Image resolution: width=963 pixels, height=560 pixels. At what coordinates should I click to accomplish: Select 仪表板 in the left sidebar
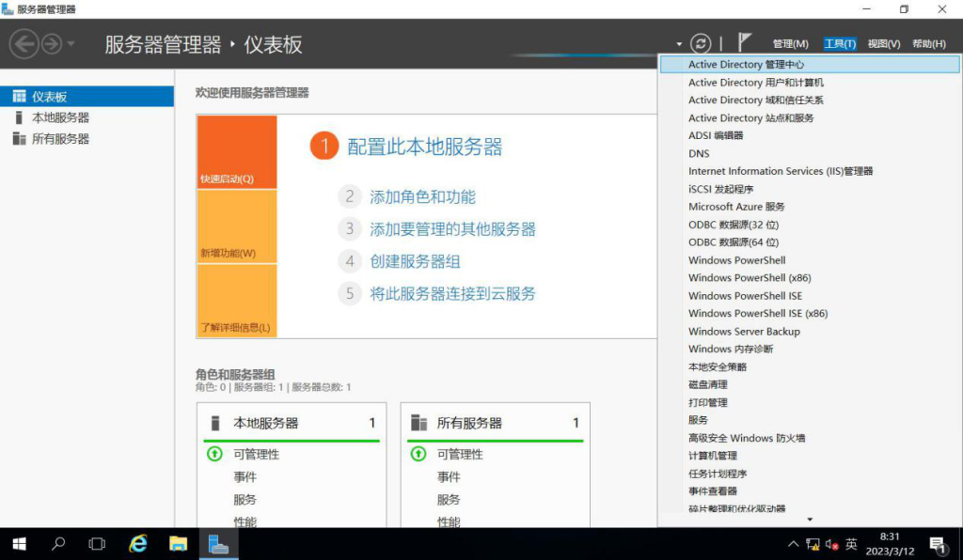(87, 96)
